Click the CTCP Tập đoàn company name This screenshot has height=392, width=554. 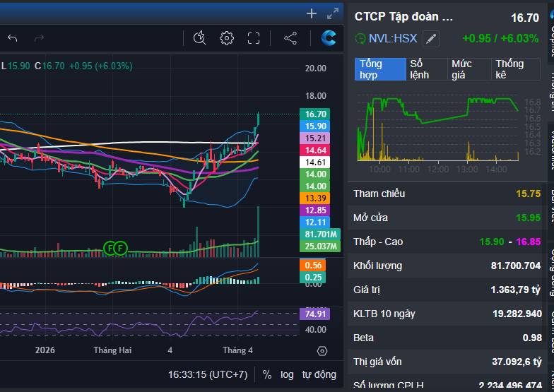click(x=403, y=17)
